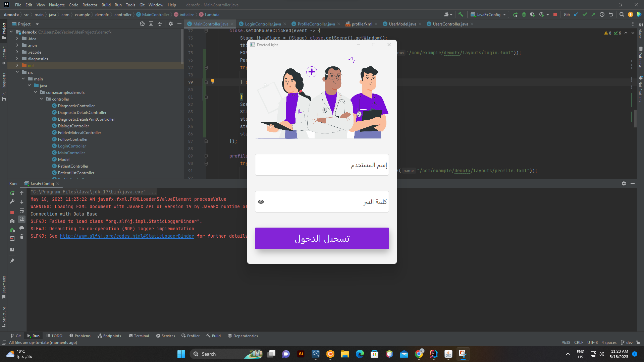Viewport: 644px width, 362px height.
Task: Click the red Stop button in top toolbar
Action: point(555,15)
